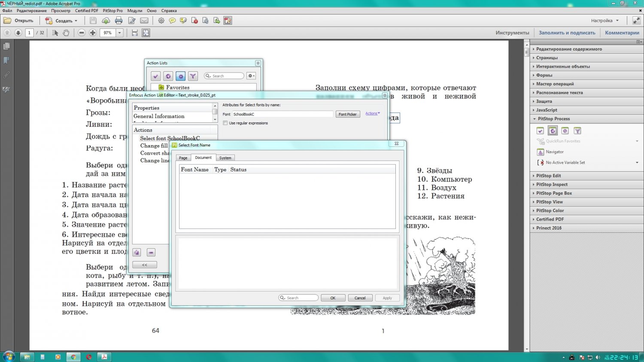
Task: Open the Certified PDF menu
Action: point(87,11)
